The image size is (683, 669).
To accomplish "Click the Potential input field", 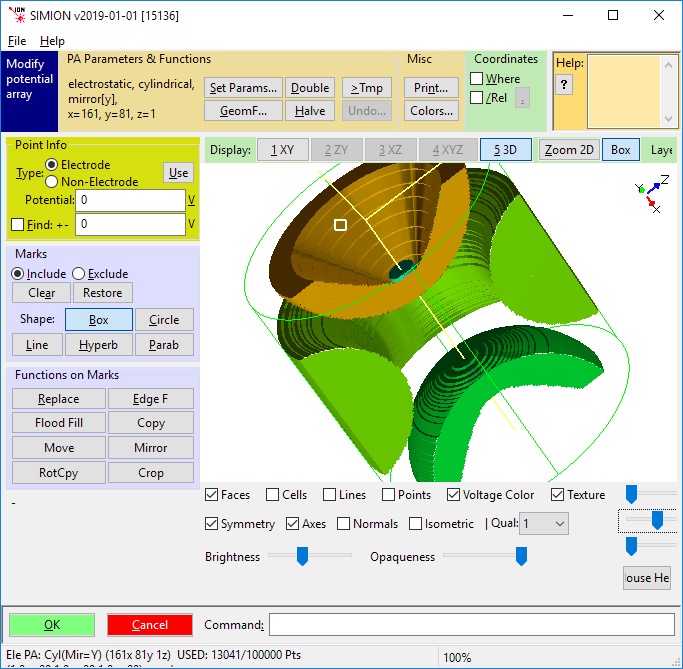I will (x=130, y=200).
